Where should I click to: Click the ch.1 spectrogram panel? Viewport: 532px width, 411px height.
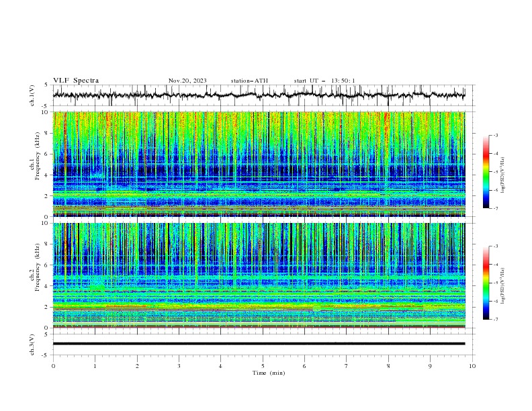(x=259, y=164)
